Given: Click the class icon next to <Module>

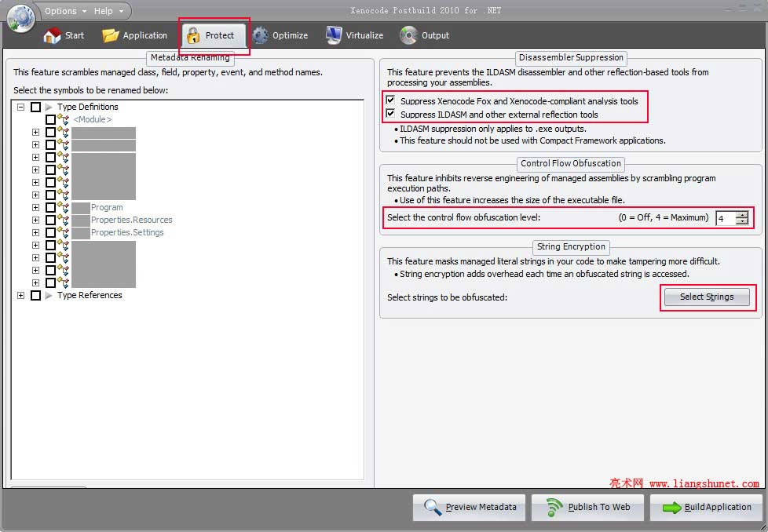Looking at the screenshot, I should 63,119.
